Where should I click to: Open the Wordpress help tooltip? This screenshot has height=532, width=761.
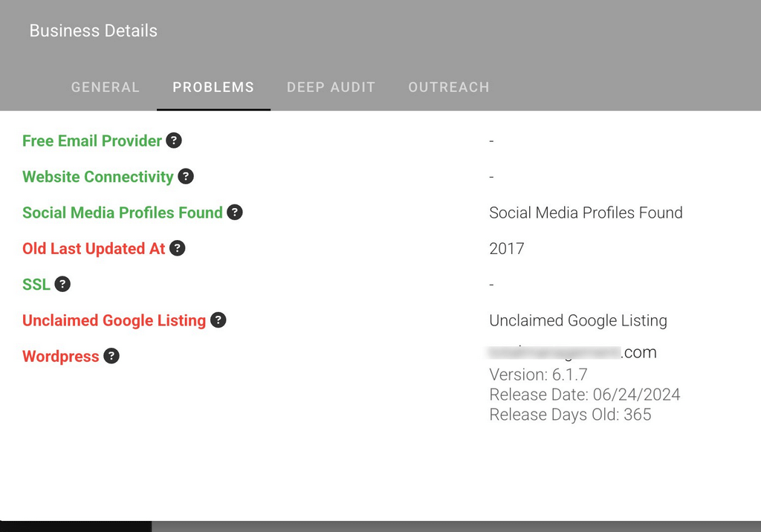tap(111, 356)
